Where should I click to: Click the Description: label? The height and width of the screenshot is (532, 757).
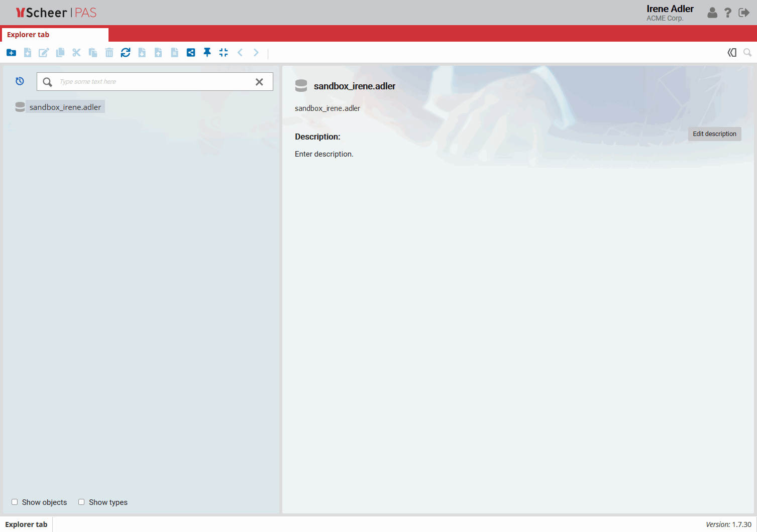pos(317,137)
